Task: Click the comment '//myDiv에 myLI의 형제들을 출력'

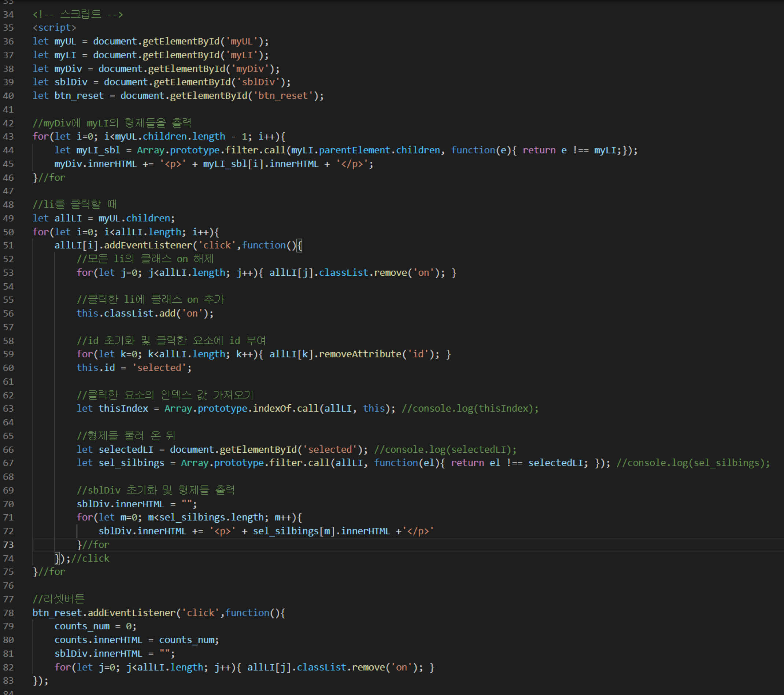Action: [x=112, y=123]
